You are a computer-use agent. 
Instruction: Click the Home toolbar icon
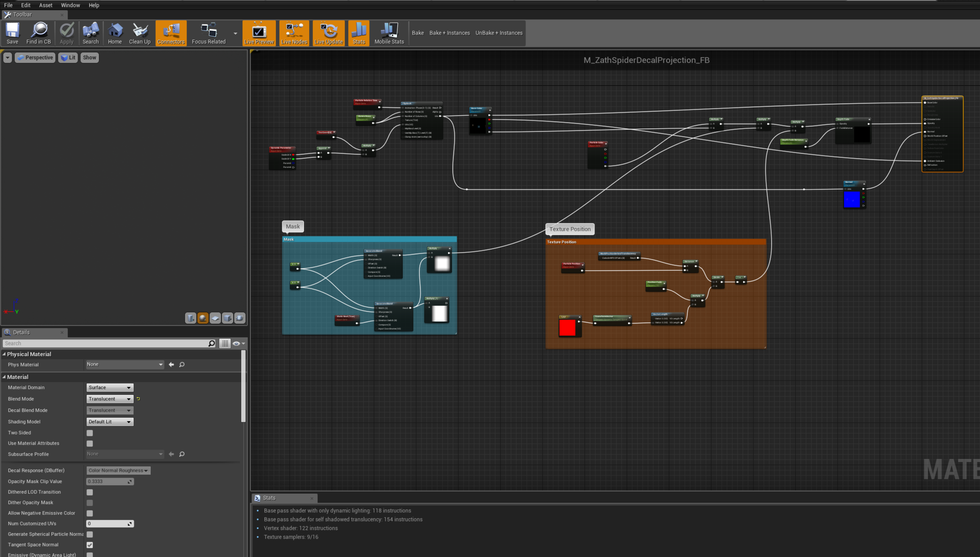pyautogui.click(x=115, y=33)
